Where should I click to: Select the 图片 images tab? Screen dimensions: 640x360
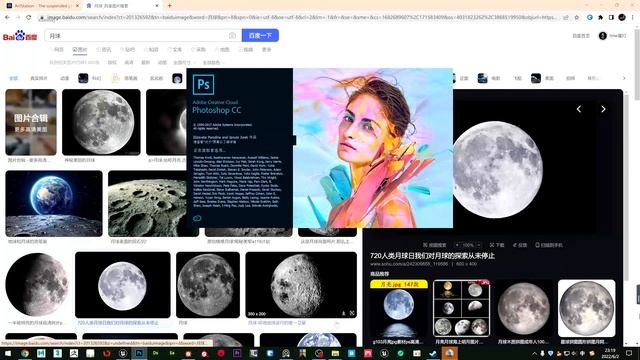[x=80, y=49]
